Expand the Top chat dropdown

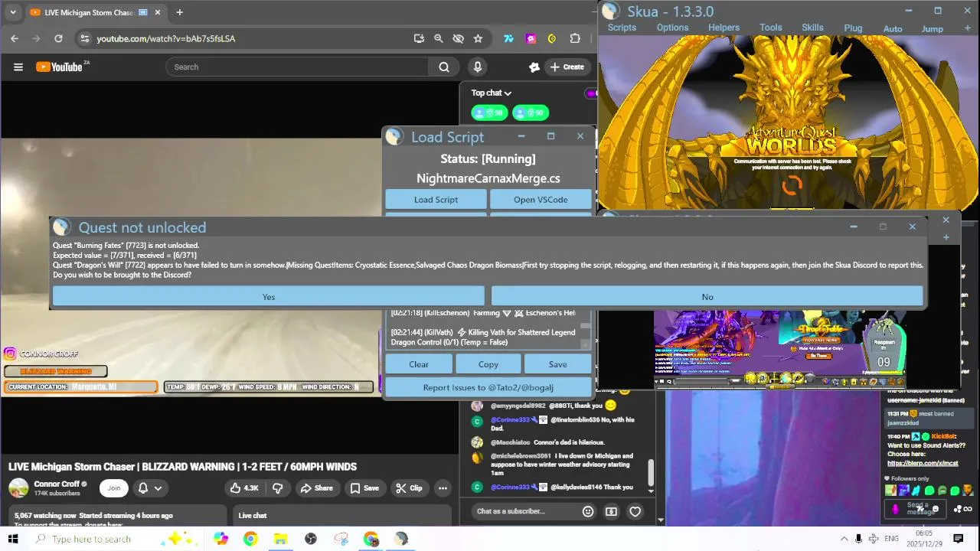click(492, 93)
